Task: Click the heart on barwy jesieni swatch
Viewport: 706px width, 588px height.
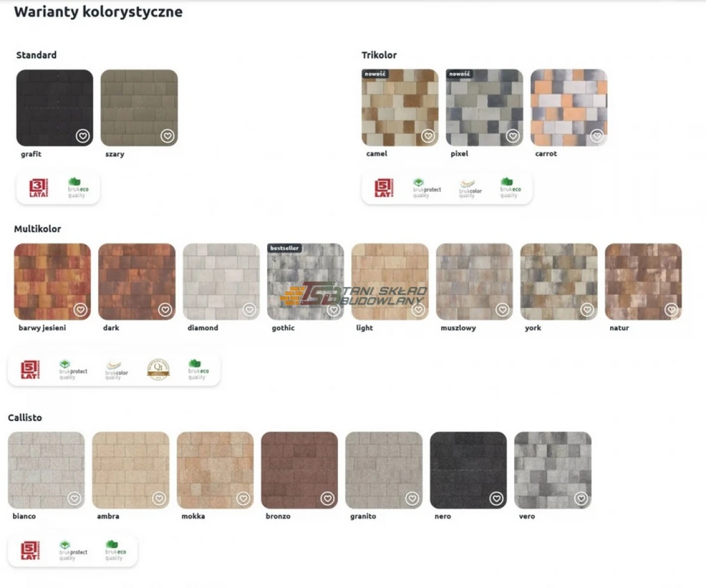Action: click(81, 310)
